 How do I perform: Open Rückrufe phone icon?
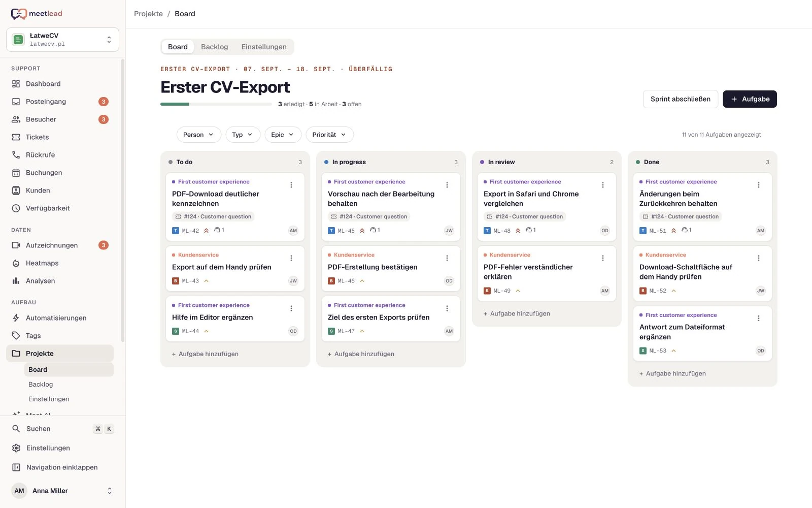tap(16, 155)
